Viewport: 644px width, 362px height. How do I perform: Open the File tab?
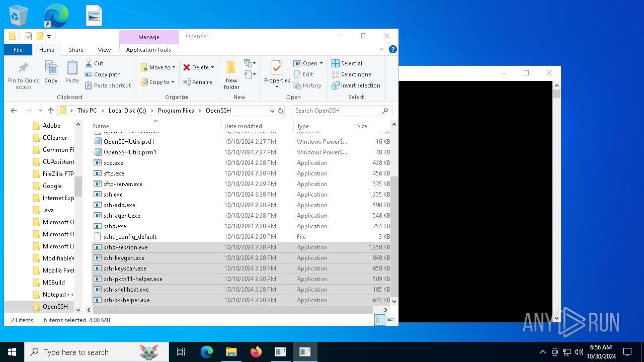(18, 50)
